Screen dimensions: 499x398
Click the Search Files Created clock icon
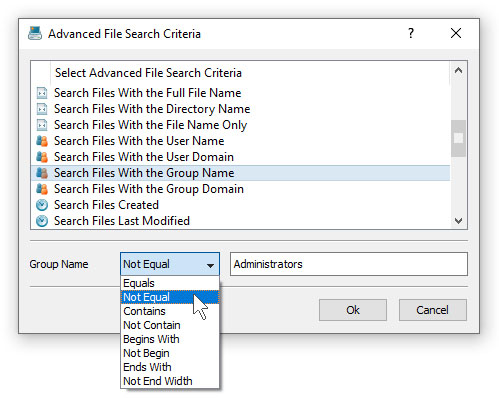42,205
